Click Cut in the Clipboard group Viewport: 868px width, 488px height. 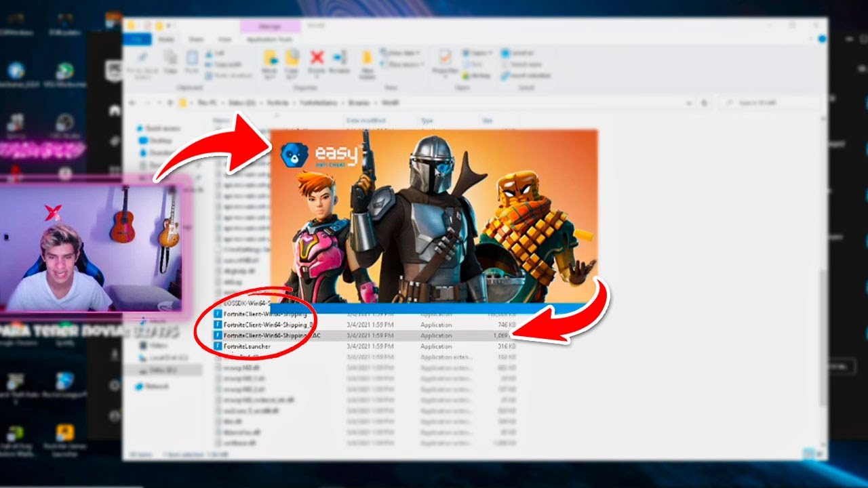tap(216, 53)
